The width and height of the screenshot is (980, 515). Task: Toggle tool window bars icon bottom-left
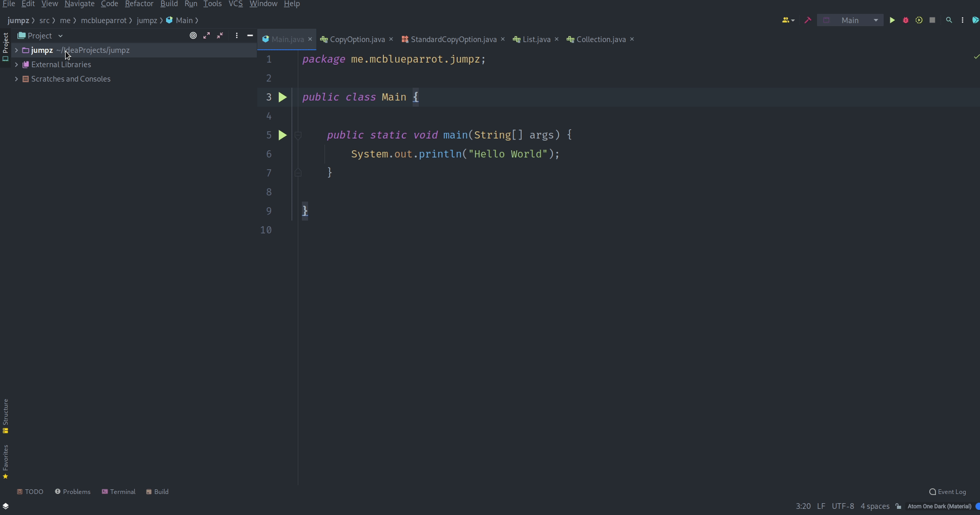click(6, 506)
